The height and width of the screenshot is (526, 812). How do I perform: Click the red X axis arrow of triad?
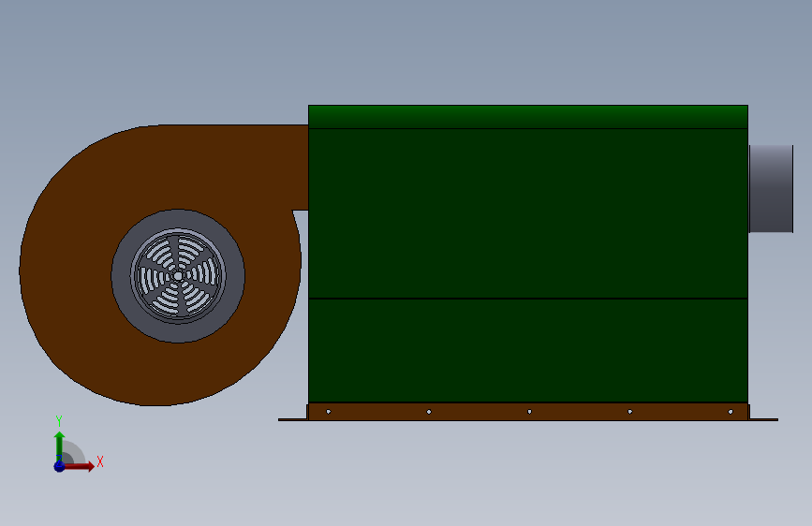pos(79,466)
